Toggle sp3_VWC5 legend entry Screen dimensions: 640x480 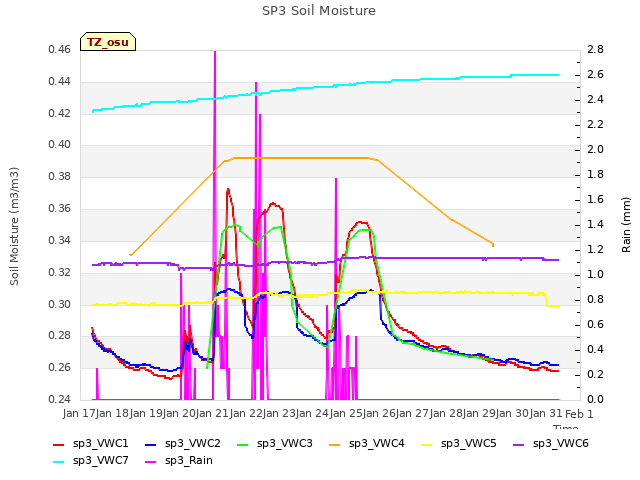[x=458, y=444]
